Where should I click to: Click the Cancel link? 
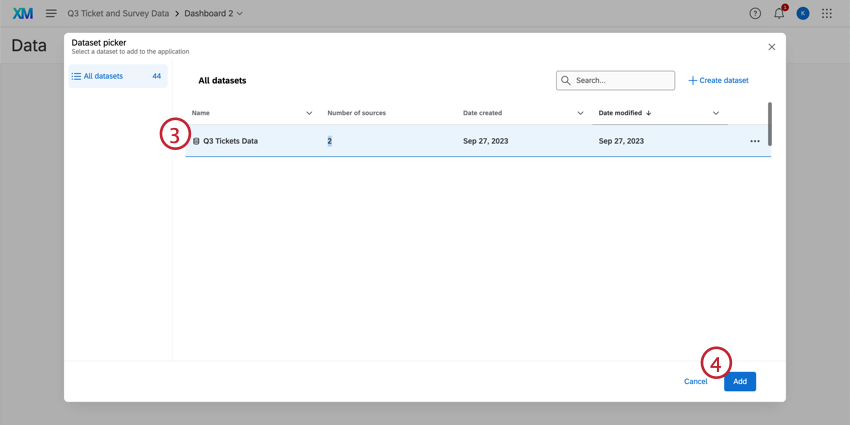point(696,382)
